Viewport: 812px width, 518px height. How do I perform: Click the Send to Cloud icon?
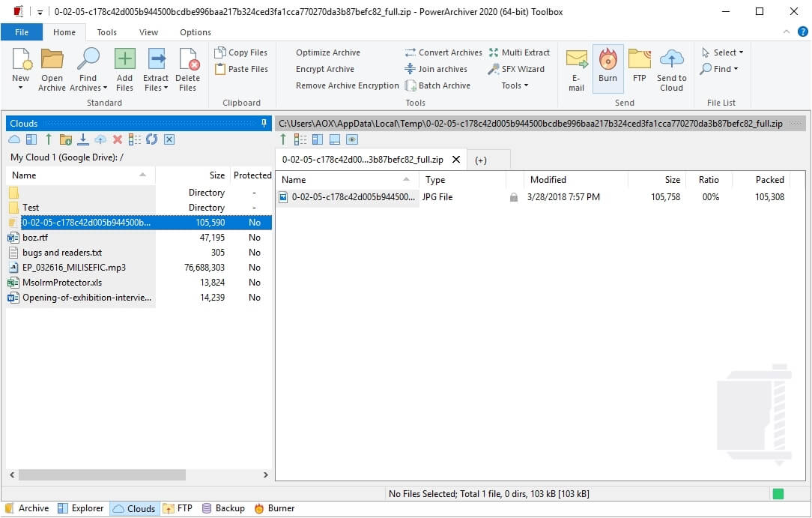[x=671, y=60]
